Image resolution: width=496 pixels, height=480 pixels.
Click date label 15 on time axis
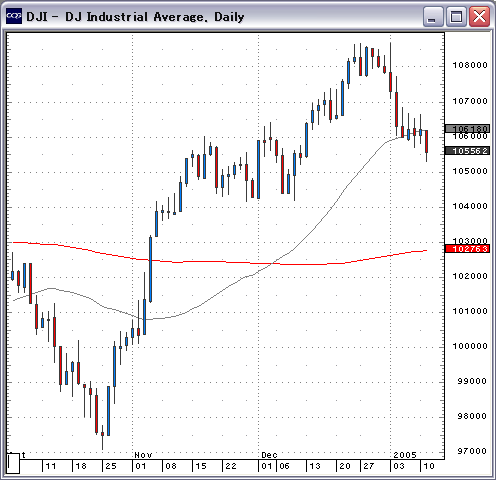point(201,466)
